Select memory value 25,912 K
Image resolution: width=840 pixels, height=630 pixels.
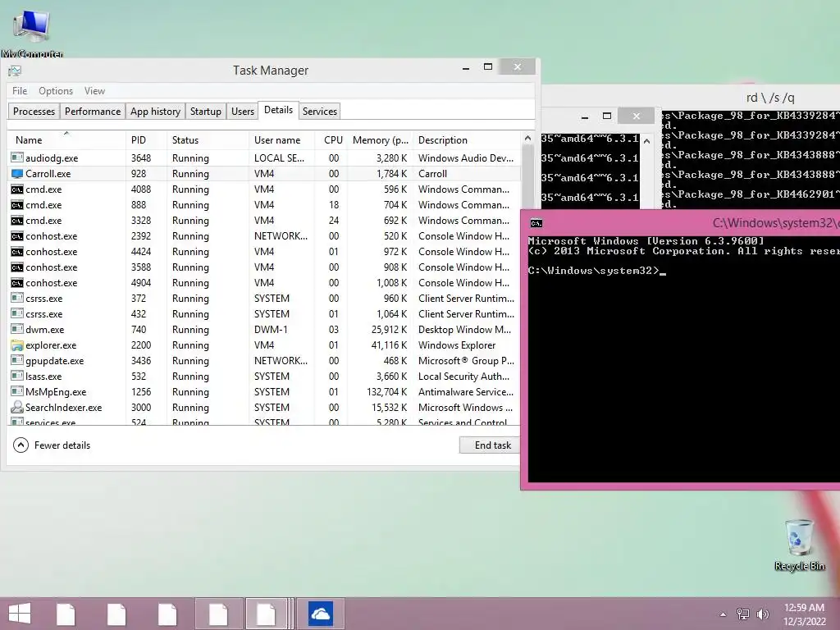[x=389, y=330]
